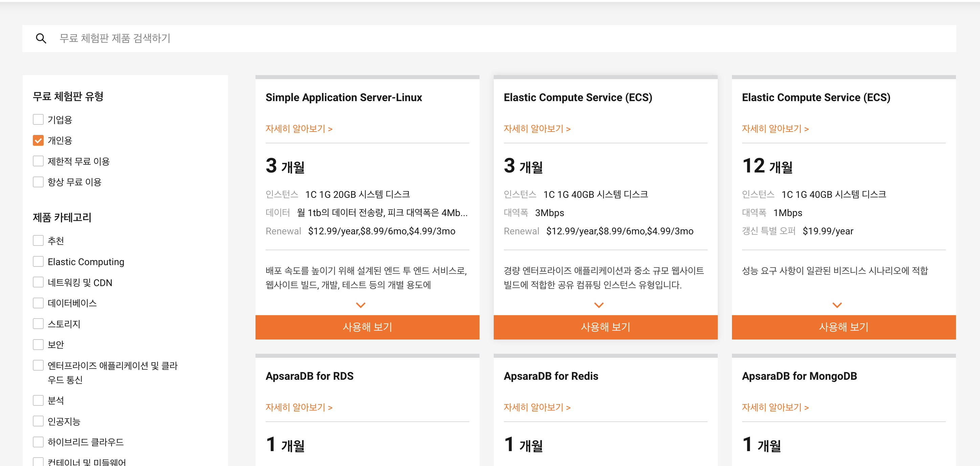
Task: Check the 분석 category checkbox
Action: pyautogui.click(x=38, y=400)
